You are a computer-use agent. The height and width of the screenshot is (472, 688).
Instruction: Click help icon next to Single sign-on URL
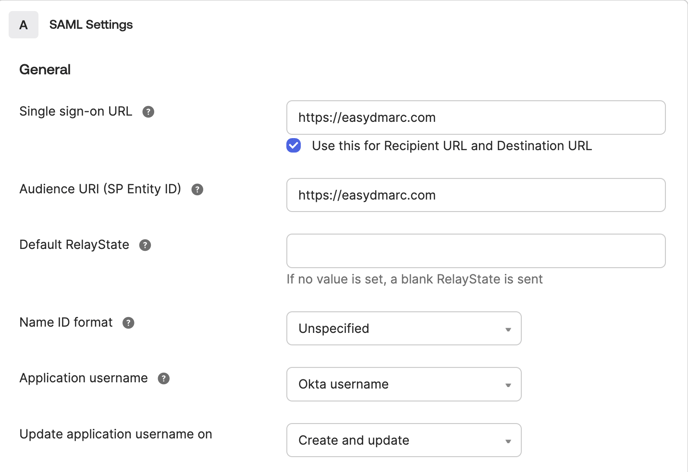tap(148, 112)
